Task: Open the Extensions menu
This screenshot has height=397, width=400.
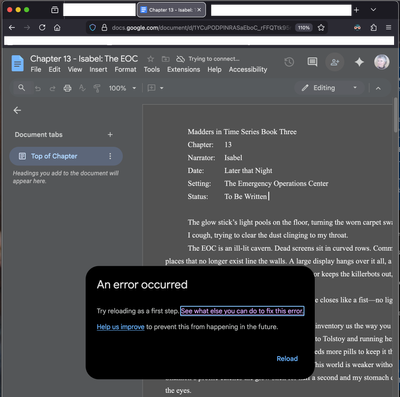Action: (x=183, y=69)
